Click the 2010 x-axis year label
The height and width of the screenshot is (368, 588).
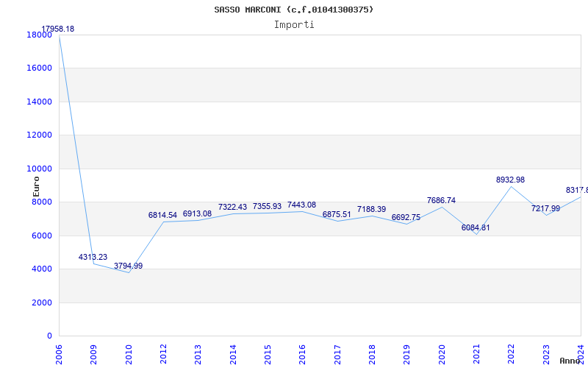pyautogui.click(x=129, y=355)
